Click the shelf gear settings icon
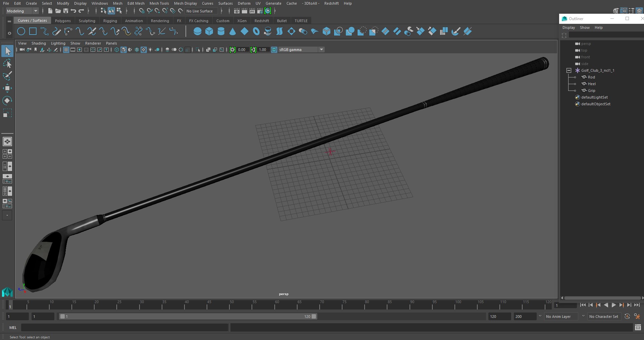 (x=9, y=33)
